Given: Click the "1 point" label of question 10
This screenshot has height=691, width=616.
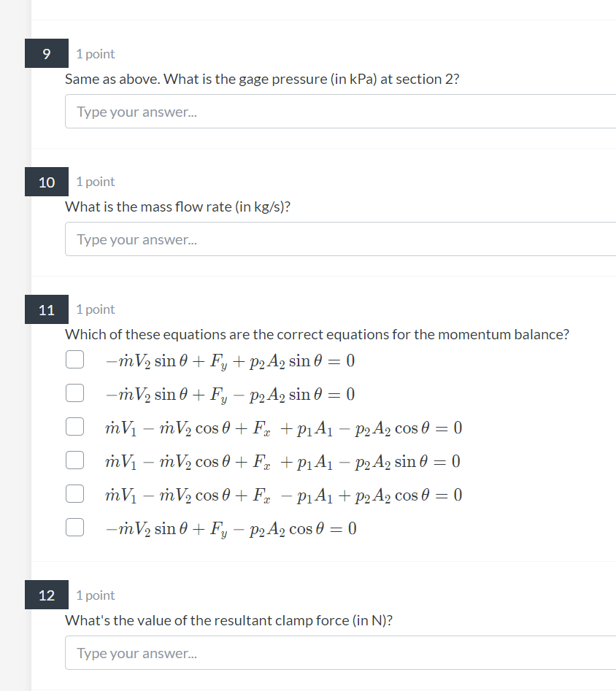Looking at the screenshot, I should tap(96, 182).
